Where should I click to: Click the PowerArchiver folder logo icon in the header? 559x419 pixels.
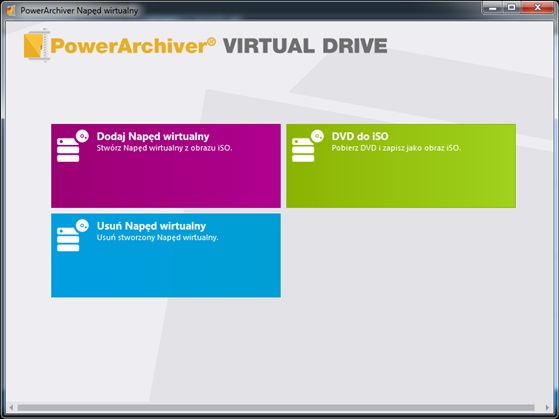click(x=36, y=46)
